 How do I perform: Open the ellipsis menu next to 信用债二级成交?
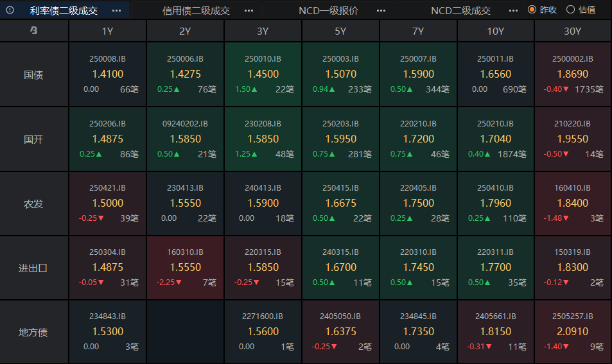point(249,10)
